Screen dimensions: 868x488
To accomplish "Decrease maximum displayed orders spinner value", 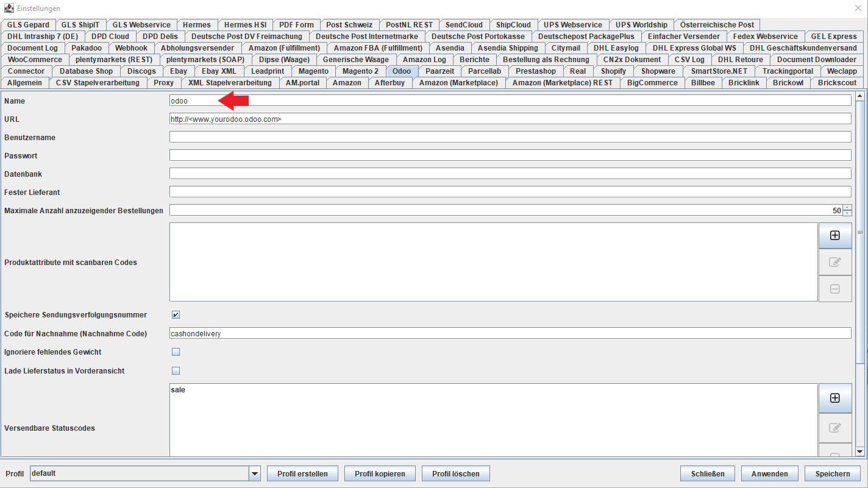I will pyautogui.click(x=847, y=213).
